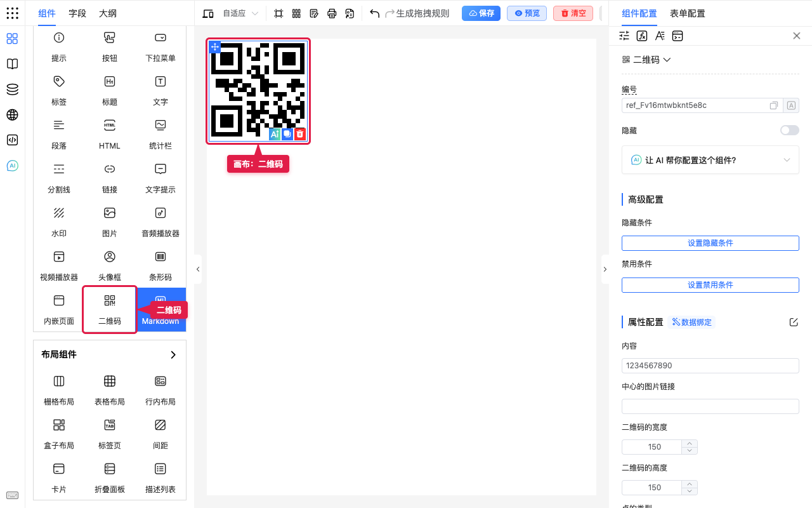
Task: Delete the QR code from canvas
Action: [x=300, y=134]
